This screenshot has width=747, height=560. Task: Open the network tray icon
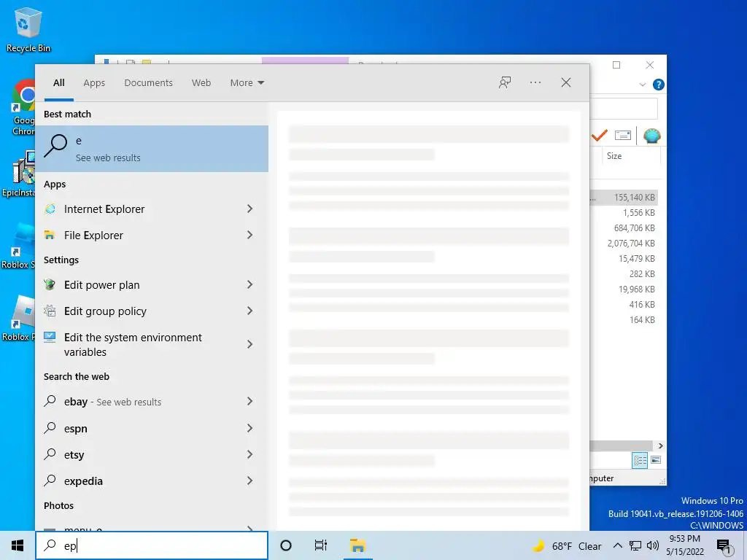tap(635, 545)
